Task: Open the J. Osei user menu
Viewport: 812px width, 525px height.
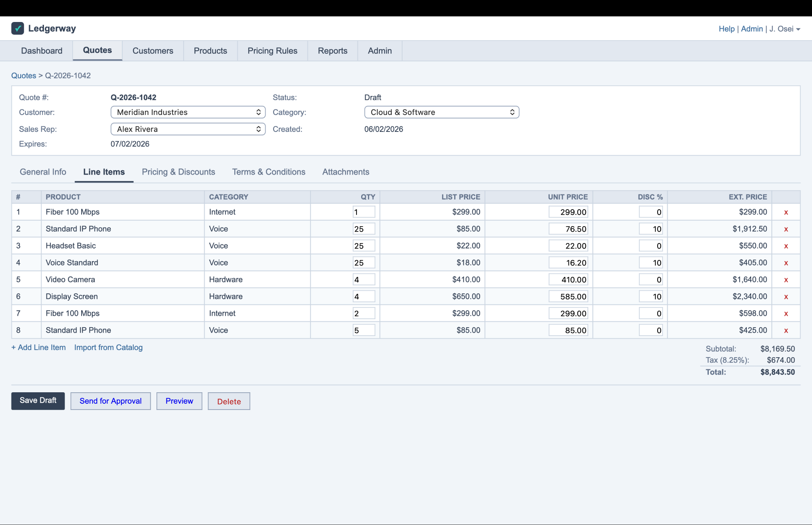Action: (785, 29)
